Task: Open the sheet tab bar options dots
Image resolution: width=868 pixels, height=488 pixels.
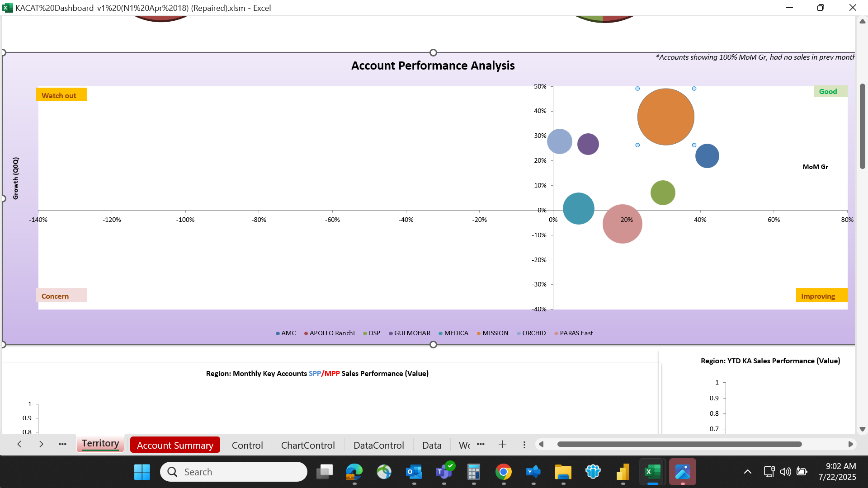Action: pyautogui.click(x=524, y=445)
